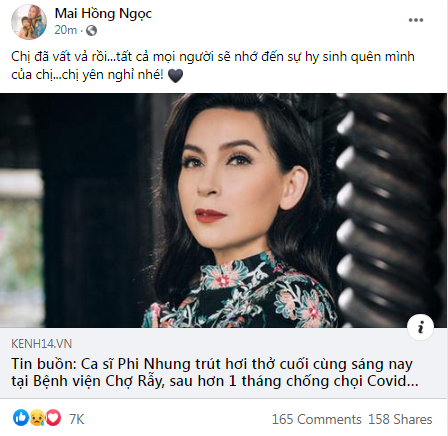View the 158 Shares list
The width and height of the screenshot is (448, 436).
coord(400,419)
